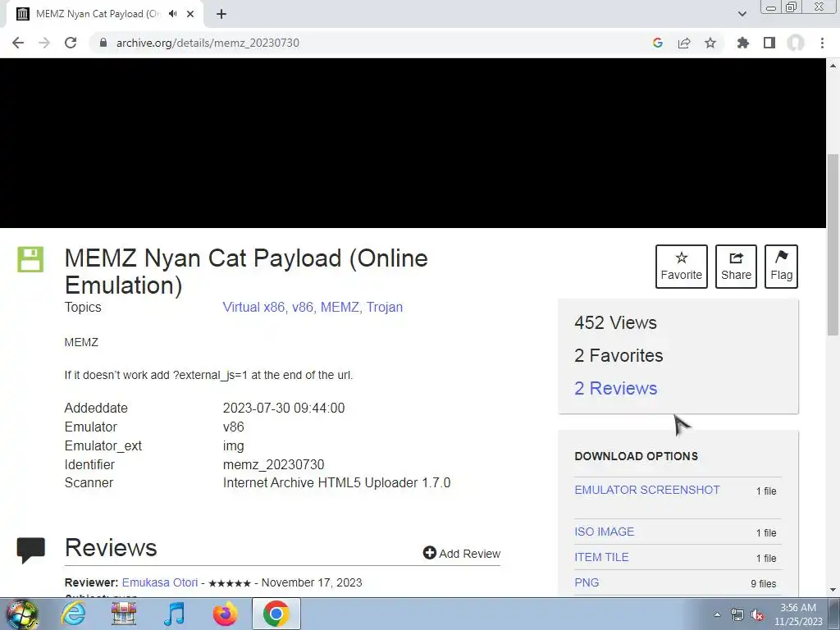The width and height of the screenshot is (840, 630).
Task: Click the Chrome taskbar icon
Action: tap(276, 614)
